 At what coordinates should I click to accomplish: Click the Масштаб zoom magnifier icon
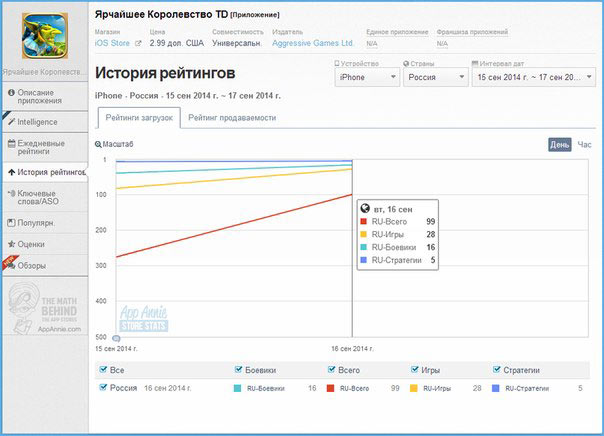(98, 144)
